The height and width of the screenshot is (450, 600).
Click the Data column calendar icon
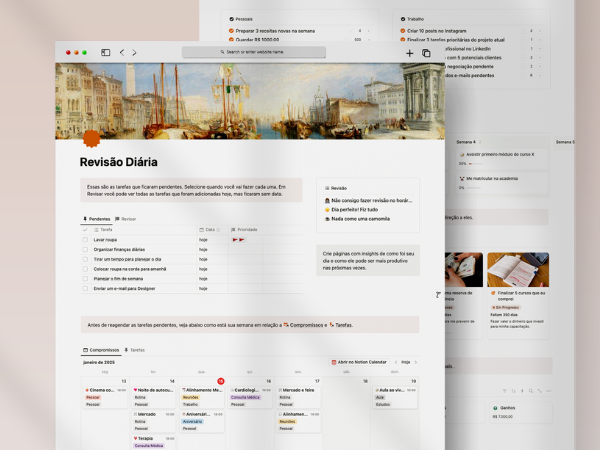point(201,230)
